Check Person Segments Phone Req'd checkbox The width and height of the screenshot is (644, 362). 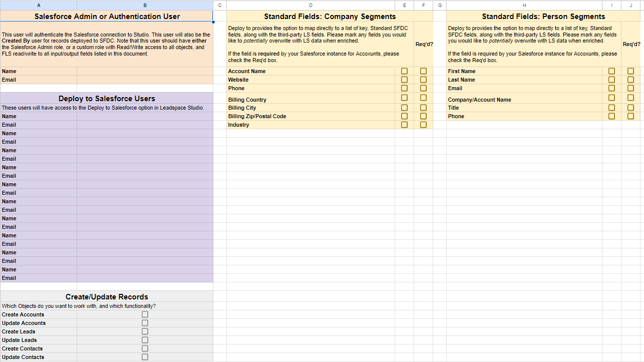pyautogui.click(x=630, y=116)
